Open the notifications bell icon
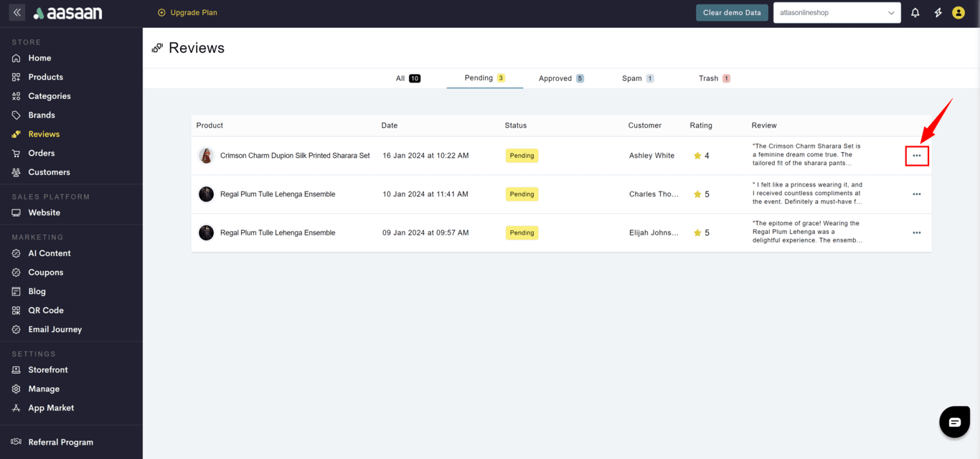Image resolution: width=980 pixels, height=459 pixels. 915,13
